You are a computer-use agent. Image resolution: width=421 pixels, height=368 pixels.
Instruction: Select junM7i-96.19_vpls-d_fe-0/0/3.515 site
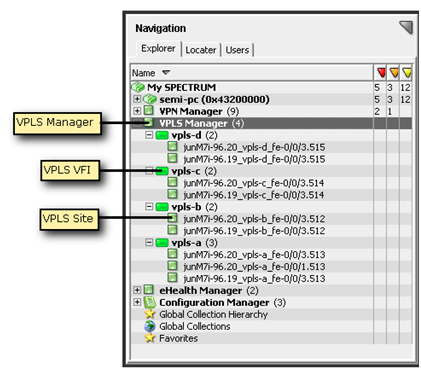coord(254,159)
